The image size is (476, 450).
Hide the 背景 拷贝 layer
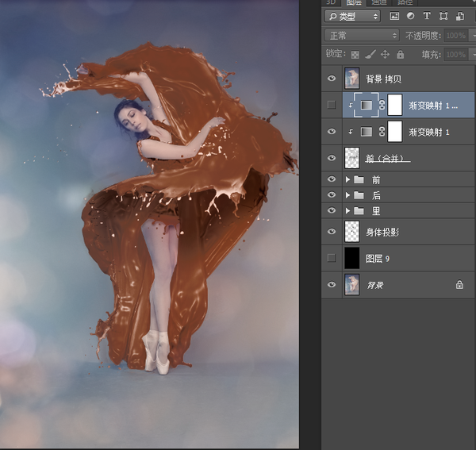[332, 78]
